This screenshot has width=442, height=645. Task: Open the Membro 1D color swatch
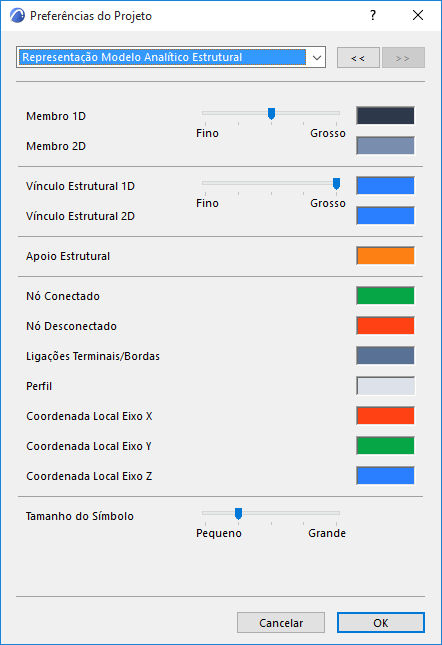pyautogui.click(x=385, y=116)
